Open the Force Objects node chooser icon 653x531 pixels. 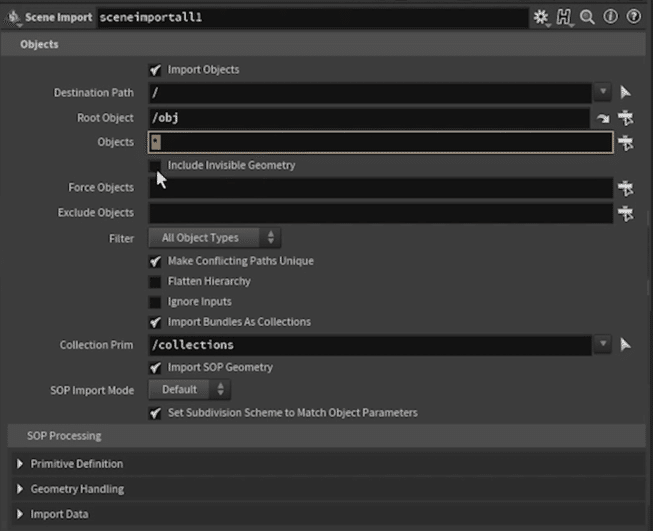[626, 188]
